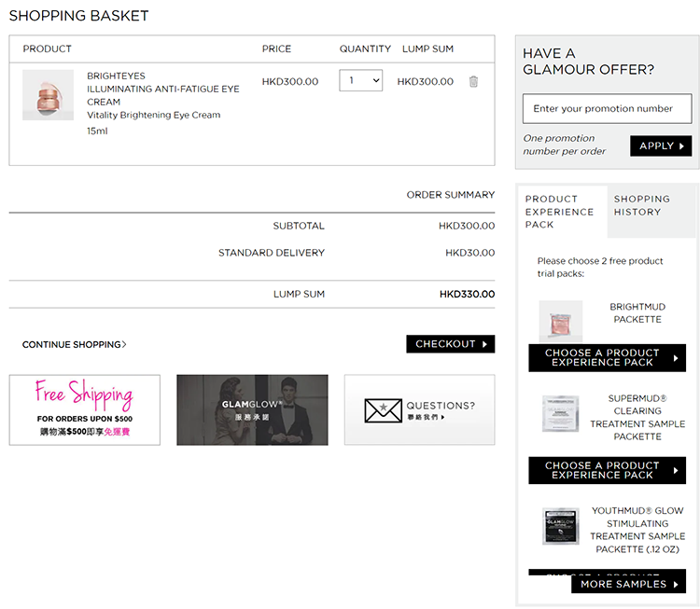Proceed to checkout
This screenshot has width=700, height=609.
[451, 344]
